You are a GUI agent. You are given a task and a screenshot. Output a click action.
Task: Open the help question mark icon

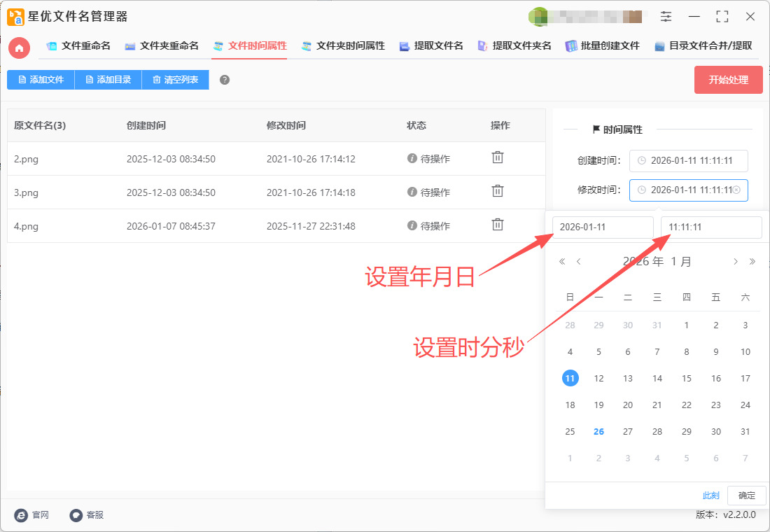tap(225, 80)
